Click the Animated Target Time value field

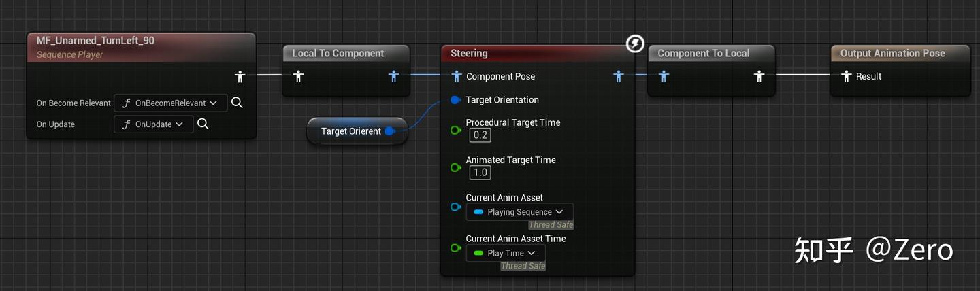[x=480, y=172]
